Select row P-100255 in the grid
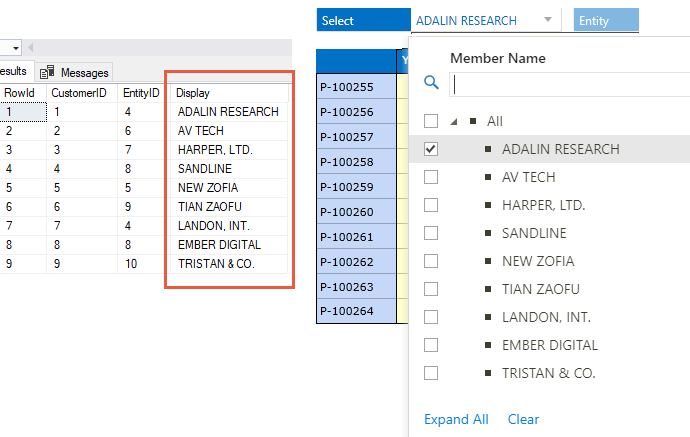This screenshot has width=690, height=437. [x=355, y=87]
